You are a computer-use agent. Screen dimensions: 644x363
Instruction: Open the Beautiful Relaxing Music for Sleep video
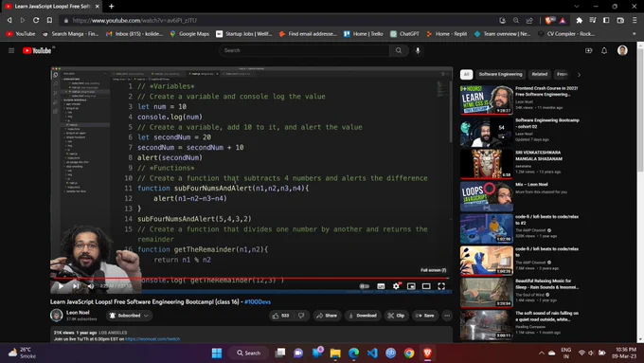point(486,293)
